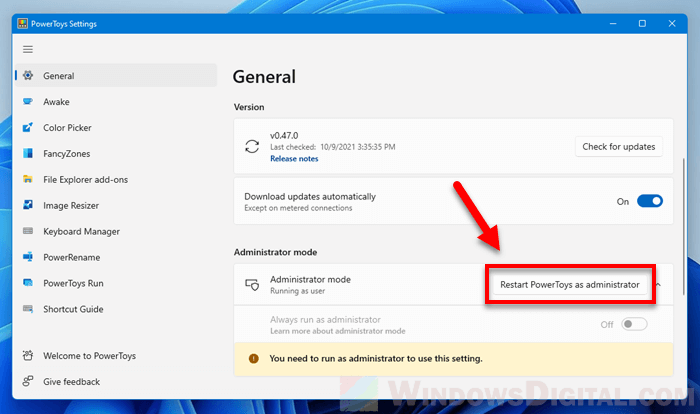Open PowerToys Run settings
Viewport: 700px width, 414px height.
[x=116, y=283]
